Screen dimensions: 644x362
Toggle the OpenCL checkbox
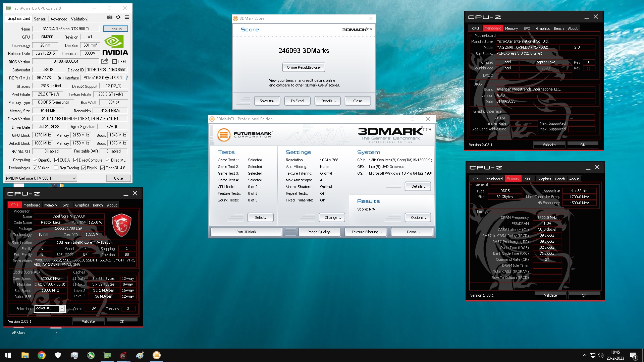(x=35, y=160)
